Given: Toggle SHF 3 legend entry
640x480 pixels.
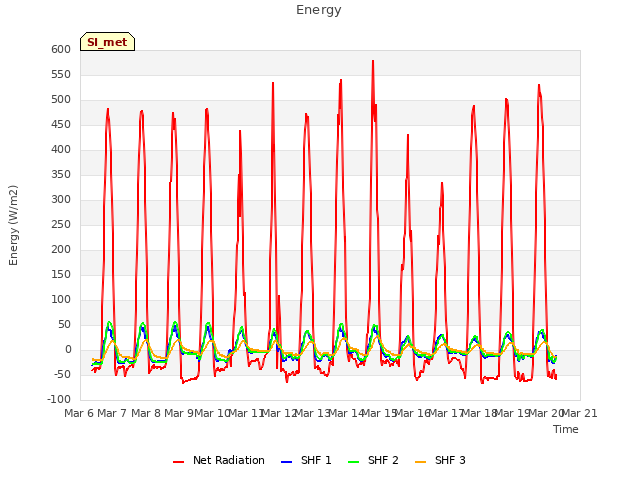Looking at the screenshot, I should pyautogui.click(x=440, y=460).
